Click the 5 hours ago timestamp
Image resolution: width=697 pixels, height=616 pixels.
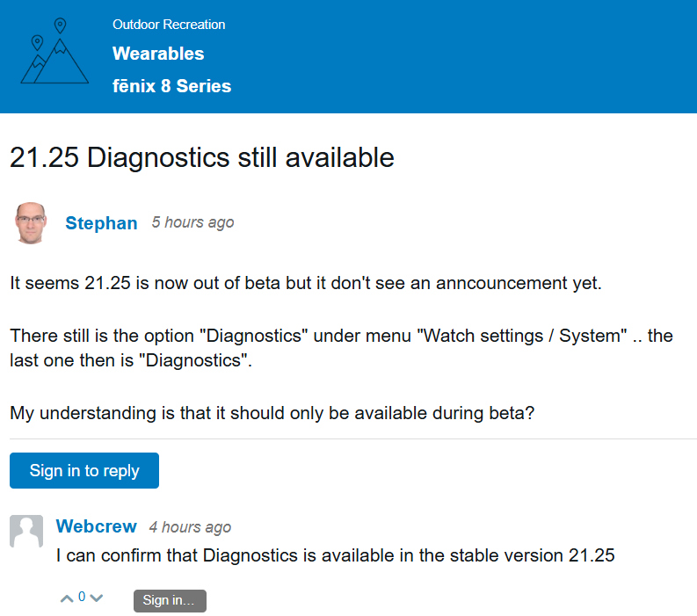click(x=192, y=222)
